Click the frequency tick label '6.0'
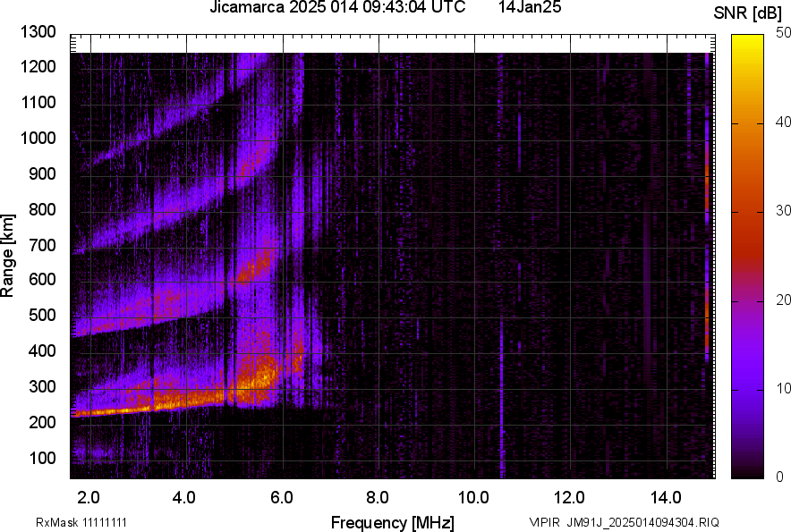 pos(282,497)
